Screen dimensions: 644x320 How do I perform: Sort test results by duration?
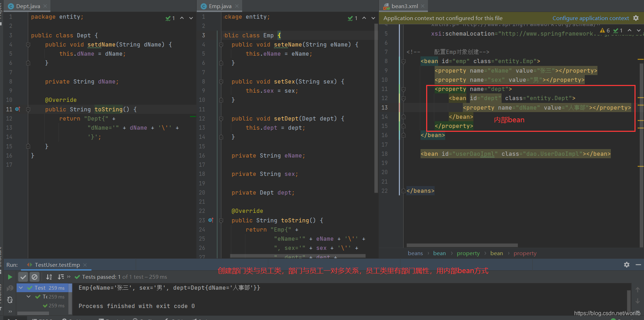[61, 277]
